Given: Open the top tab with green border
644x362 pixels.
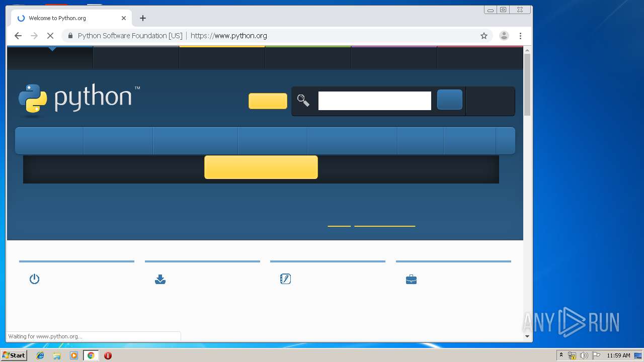Looking at the screenshot, I should click(308, 57).
